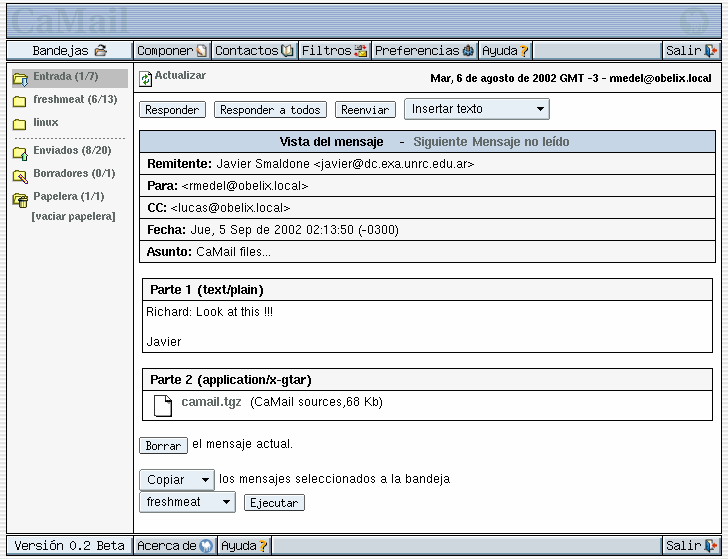
Task: Go to Filtros in the top menu
Action: 334,50
